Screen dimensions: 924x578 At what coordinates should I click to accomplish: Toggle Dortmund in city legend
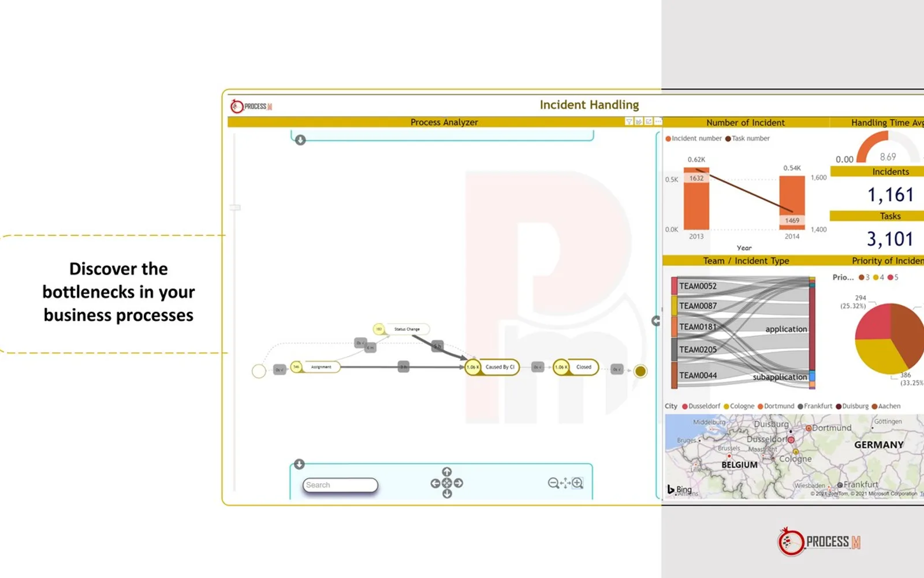pos(776,406)
